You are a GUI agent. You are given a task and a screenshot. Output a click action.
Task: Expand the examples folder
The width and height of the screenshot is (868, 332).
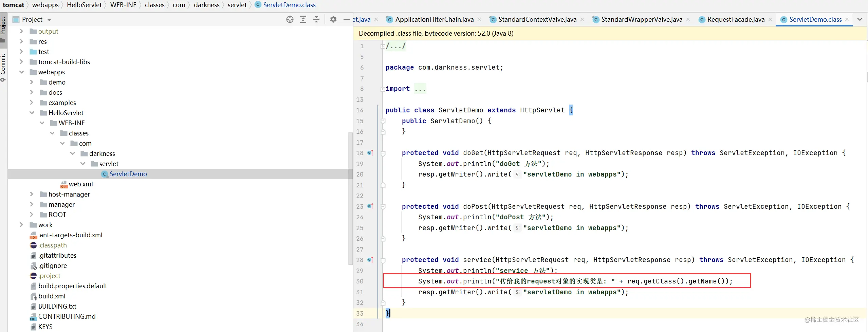(32, 103)
